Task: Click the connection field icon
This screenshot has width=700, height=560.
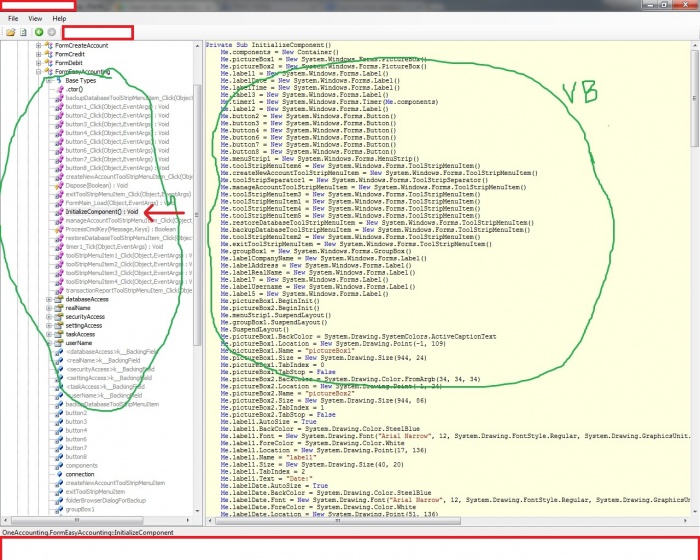Action: pos(58,475)
